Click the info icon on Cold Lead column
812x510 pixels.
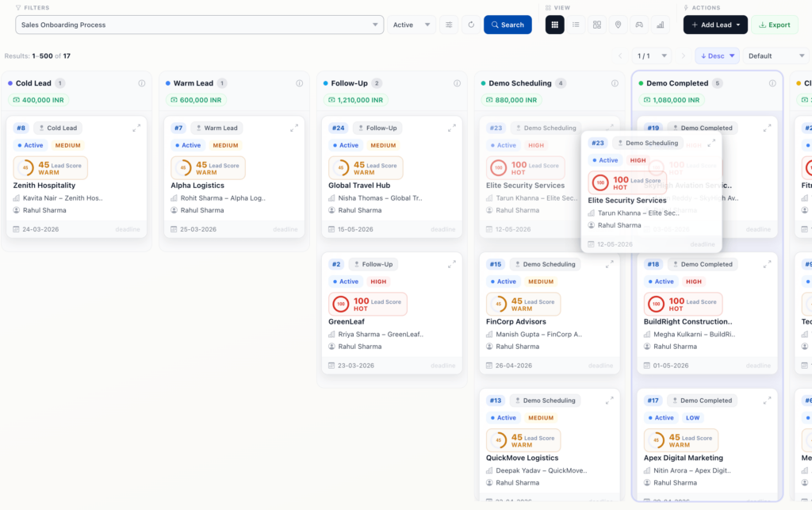coord(142,83)
